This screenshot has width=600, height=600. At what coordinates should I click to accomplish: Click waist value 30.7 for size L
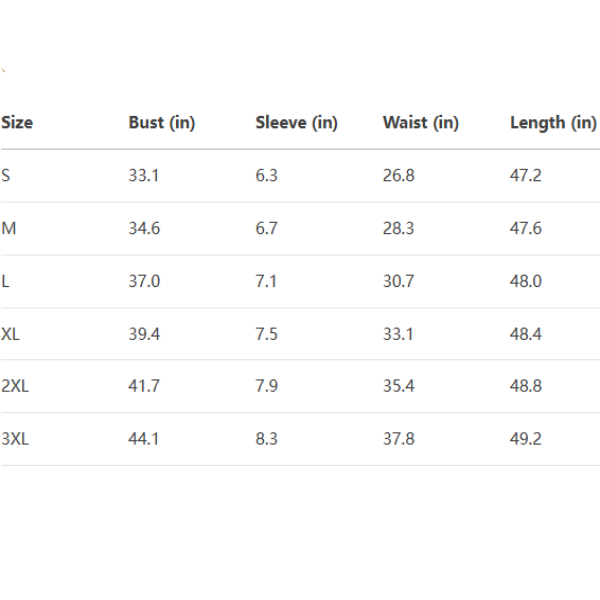pyautogui.click(x=398, y=281)
